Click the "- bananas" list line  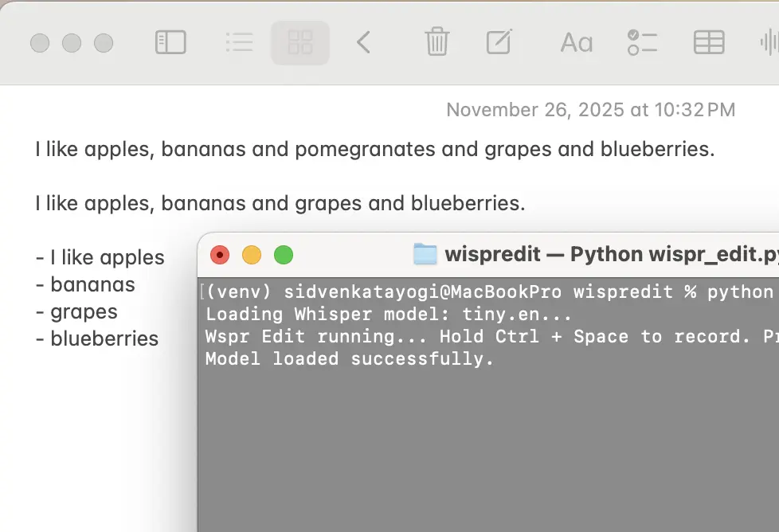click(86, 284)
